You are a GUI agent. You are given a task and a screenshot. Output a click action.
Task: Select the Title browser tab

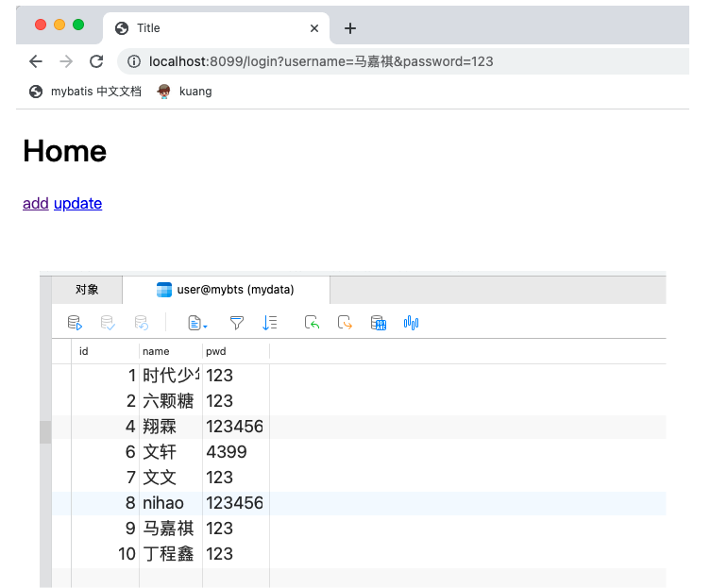(x=216, y=28)
